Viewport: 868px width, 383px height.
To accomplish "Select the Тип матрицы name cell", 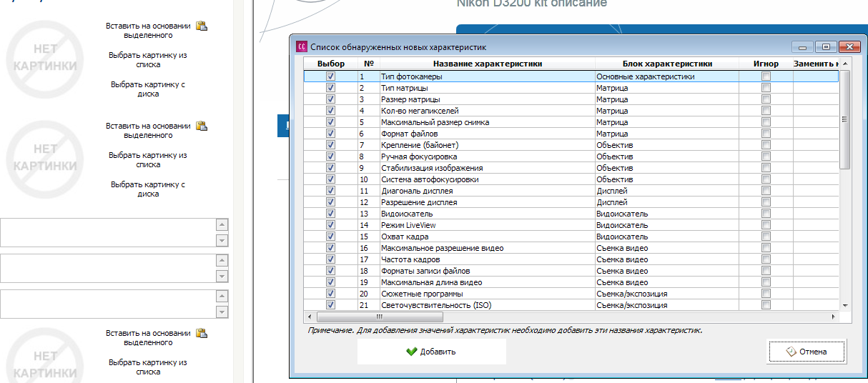I will (x=487, y=88).
